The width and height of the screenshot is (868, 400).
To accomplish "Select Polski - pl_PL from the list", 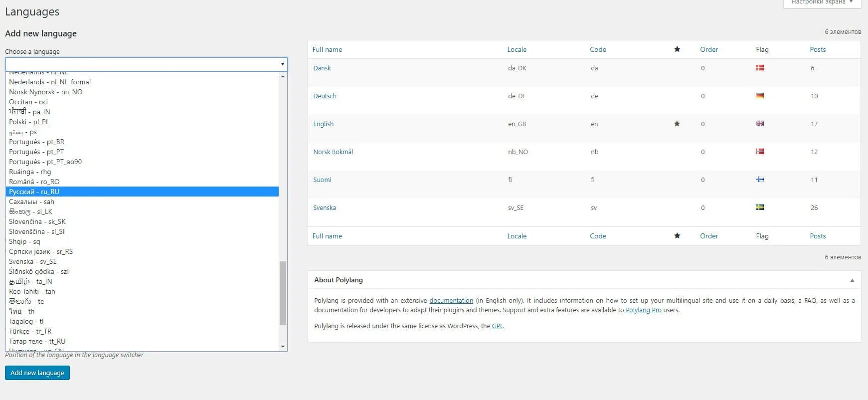I will coord(142,122).
